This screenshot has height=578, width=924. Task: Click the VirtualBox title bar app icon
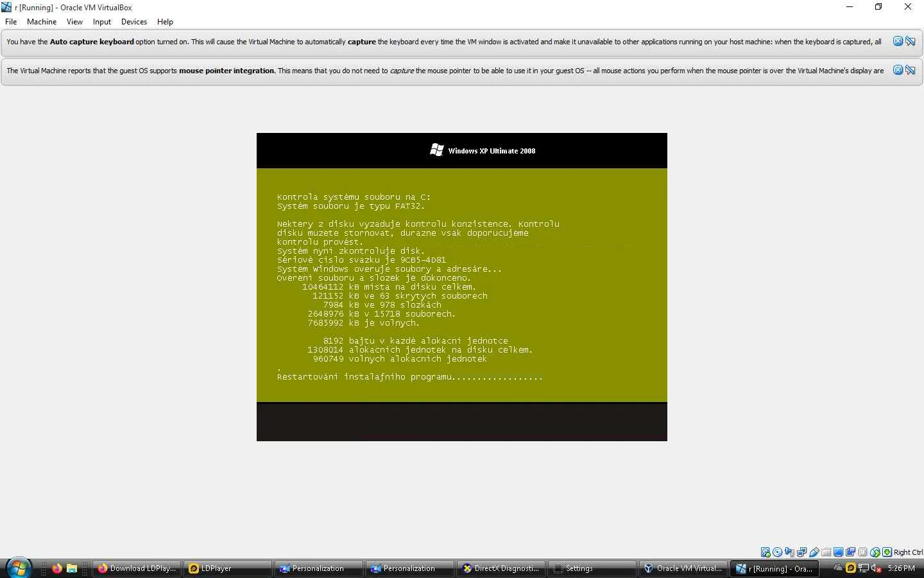[6, 7]
